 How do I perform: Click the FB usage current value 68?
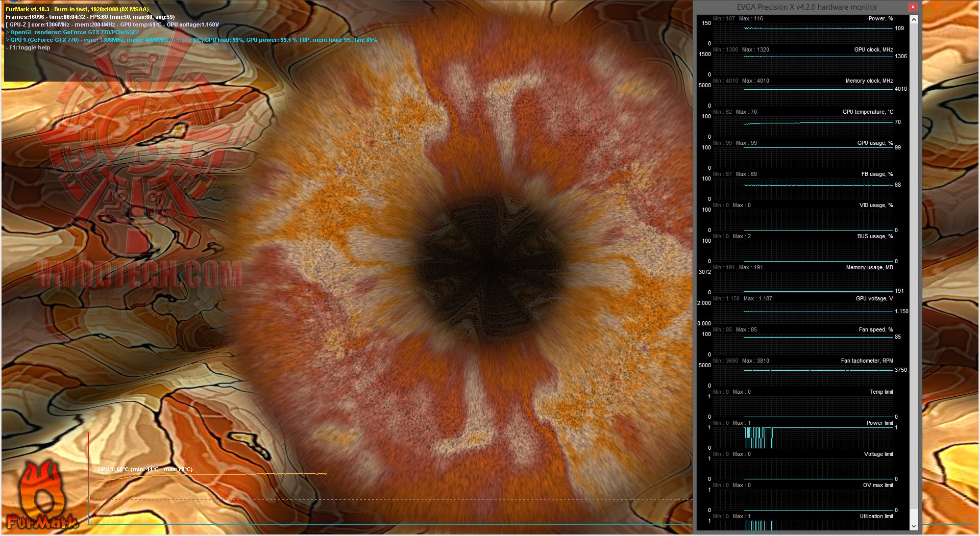898,185
